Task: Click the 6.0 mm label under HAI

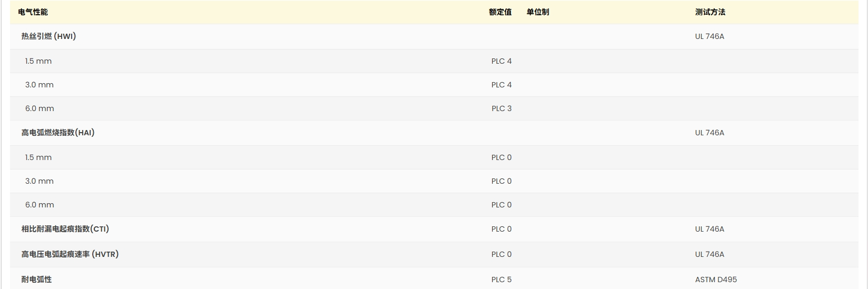Action: point(40,205)
